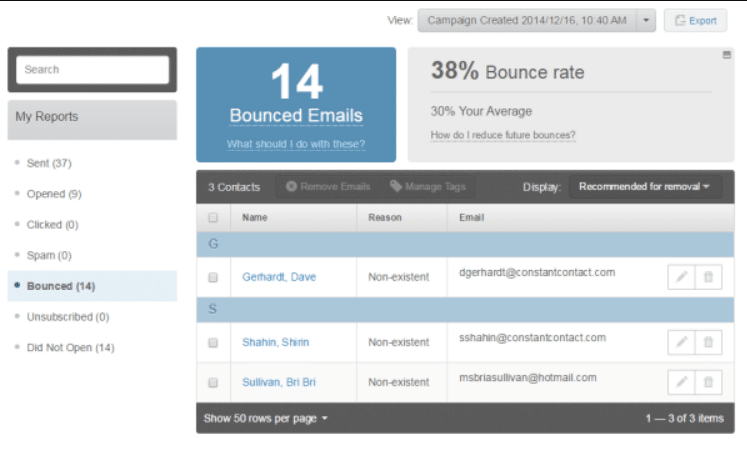
Task: Edit Shahin, Shirin contact with pencil icon
Action: pos(681,342)
